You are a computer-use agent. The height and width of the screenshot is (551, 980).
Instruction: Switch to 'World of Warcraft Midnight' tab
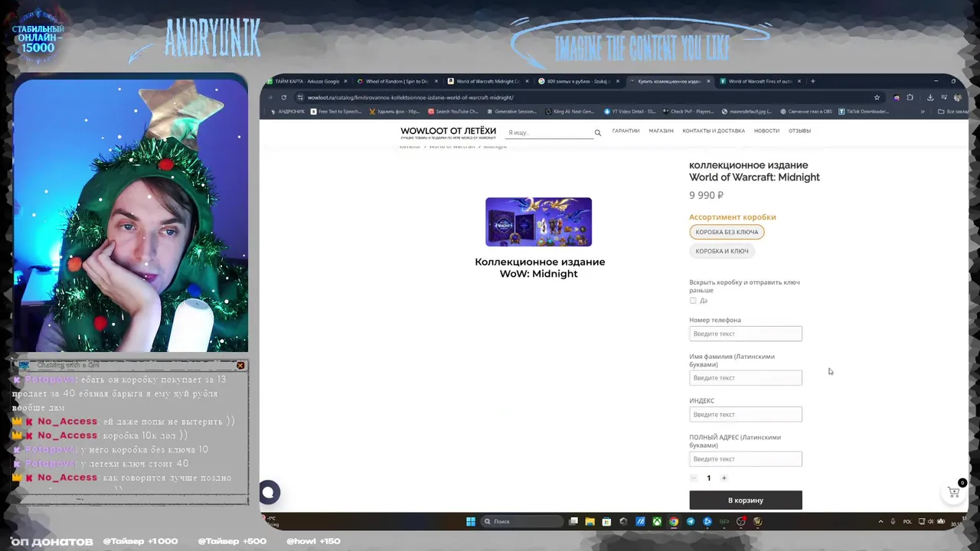click(487, 81)
